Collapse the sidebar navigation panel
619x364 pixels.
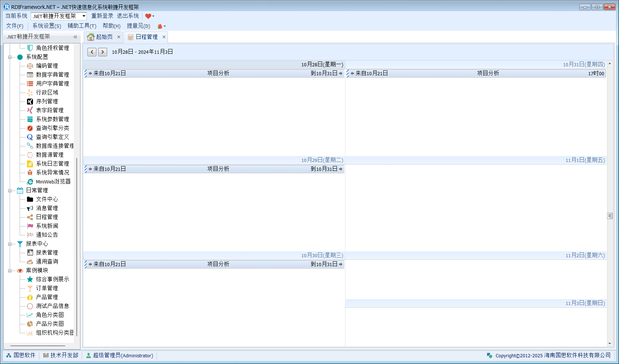(x=75, y=37)
